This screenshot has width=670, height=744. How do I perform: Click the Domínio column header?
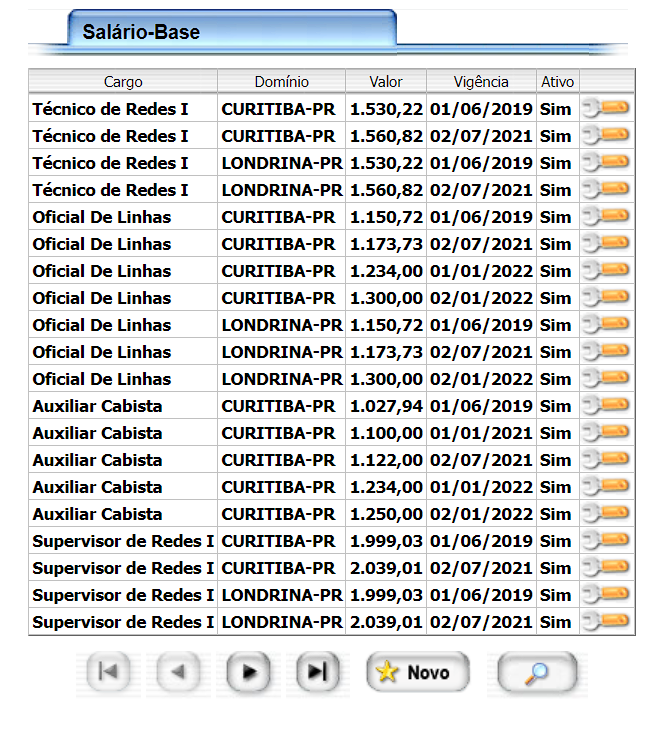click(x=281, y=82)
